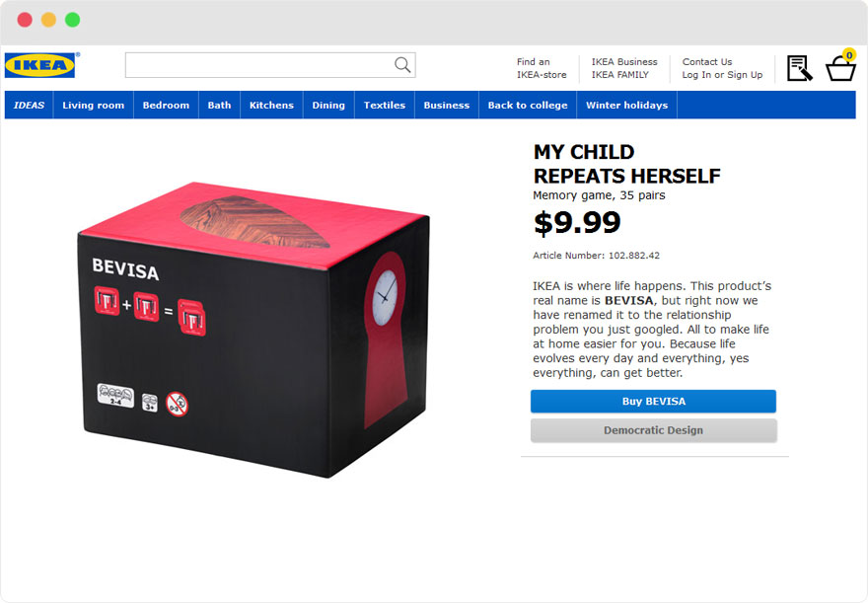Click the yellow macOS window dot
The image size is (868, 603).
click(48, 20)
